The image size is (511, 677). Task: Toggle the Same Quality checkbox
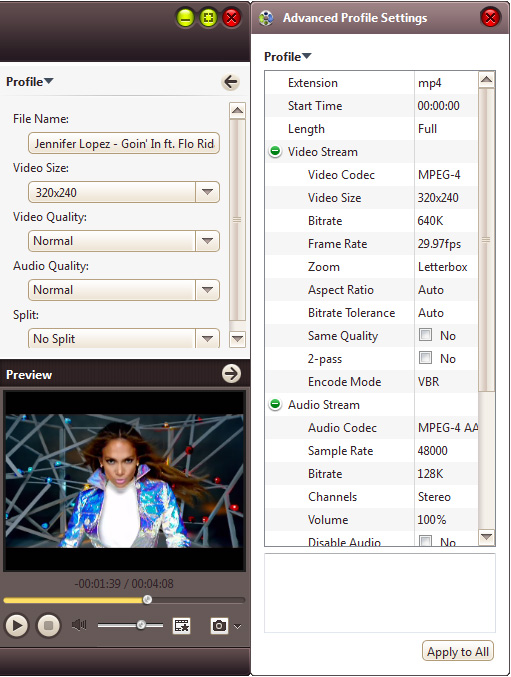[426, 335]
